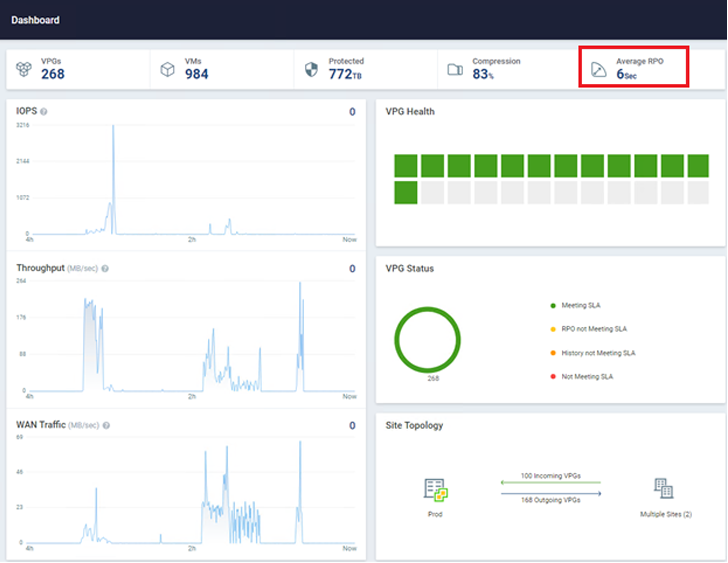Click the Compression folder icon
This screenshot has width=728, height=563.
pos(455,68)
